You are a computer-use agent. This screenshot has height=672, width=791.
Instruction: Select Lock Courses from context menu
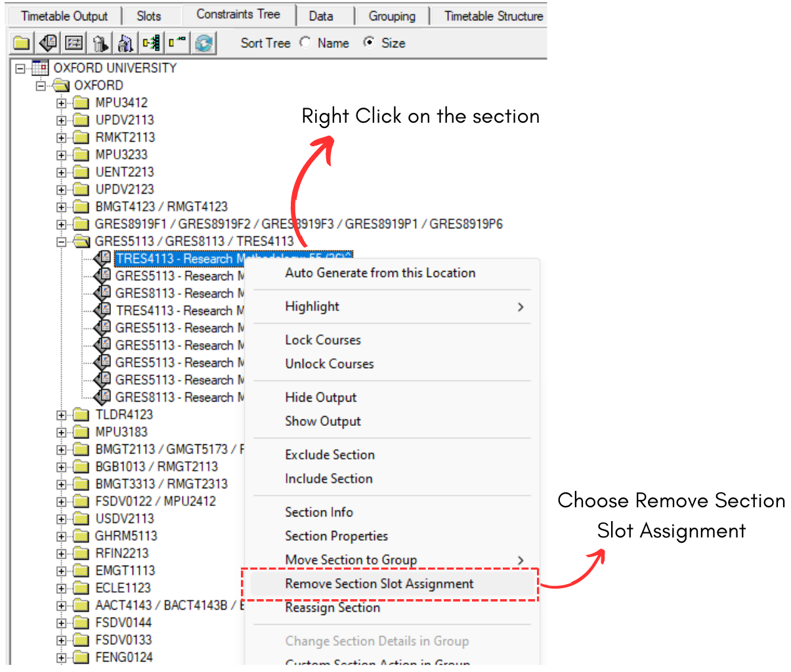323,340
